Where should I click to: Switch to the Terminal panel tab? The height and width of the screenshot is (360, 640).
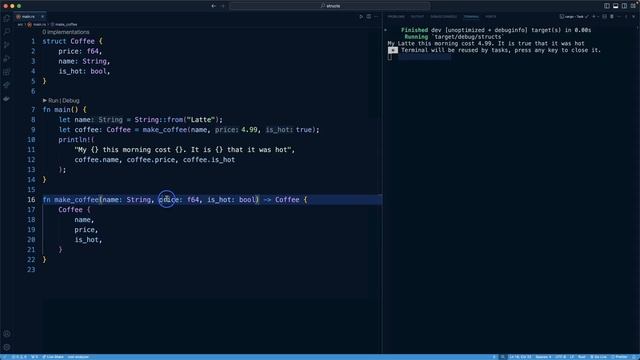pyautogui.click(x=471, y=16)
